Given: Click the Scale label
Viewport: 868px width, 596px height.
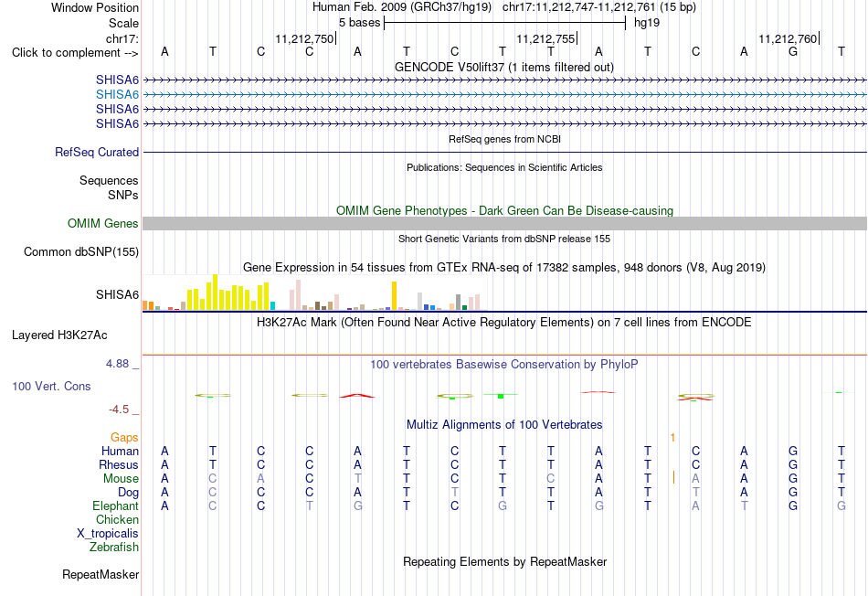Looking at the screenshot, I should coord(123,23).
